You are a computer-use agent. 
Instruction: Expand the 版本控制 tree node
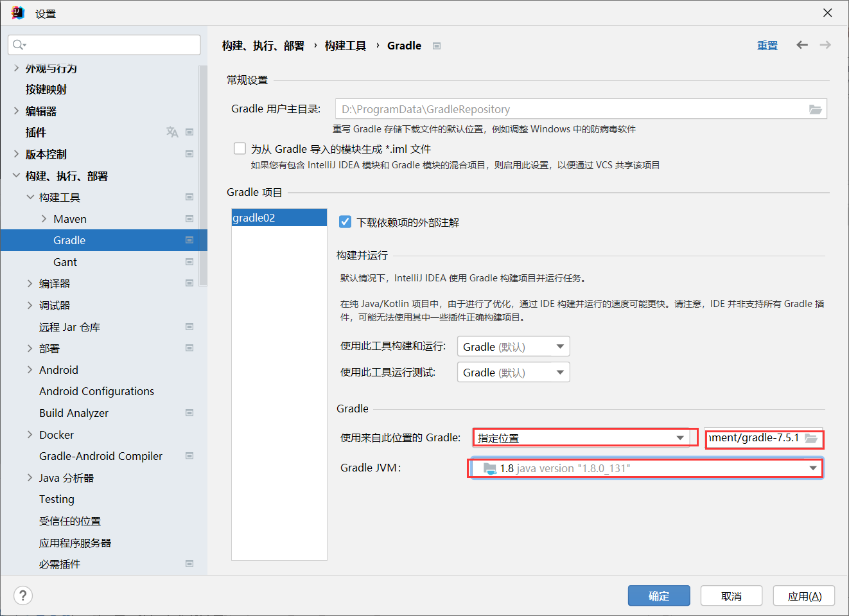[x=16, y=154]
